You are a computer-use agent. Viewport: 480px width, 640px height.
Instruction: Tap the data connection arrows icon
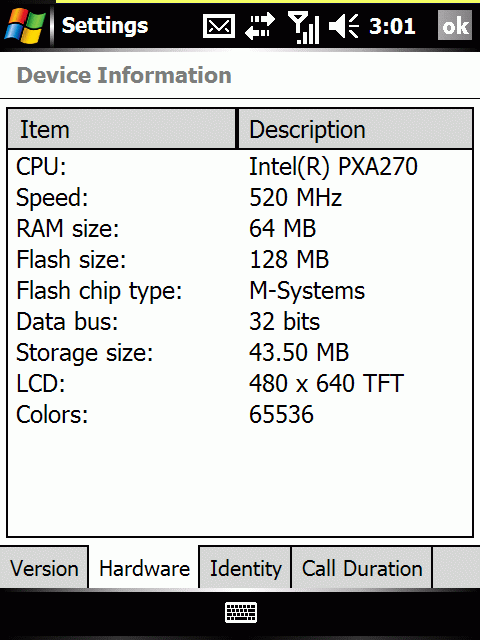point(260,27)
